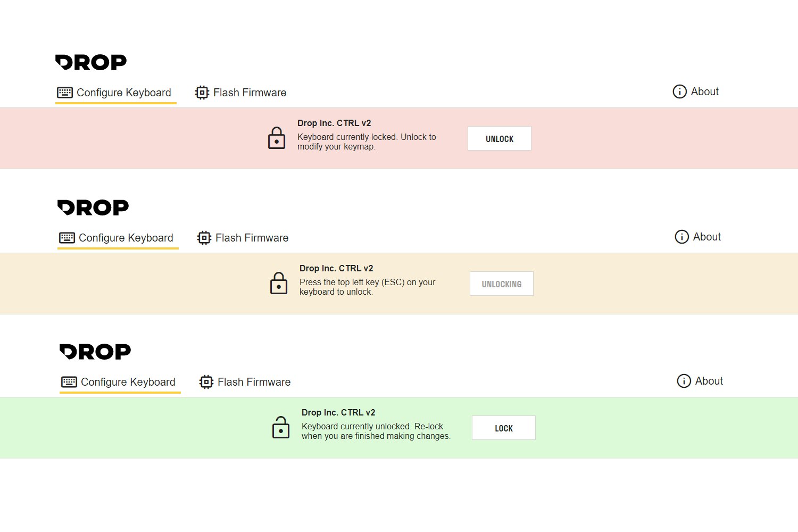Click the open padlock icon in the green banner

[281, 428]
